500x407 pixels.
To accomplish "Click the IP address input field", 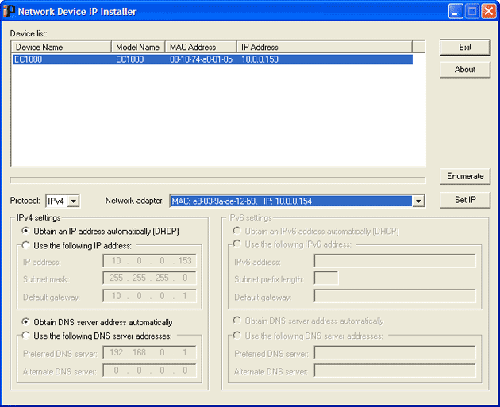I will pyautogui.click(x=149, y=261).
